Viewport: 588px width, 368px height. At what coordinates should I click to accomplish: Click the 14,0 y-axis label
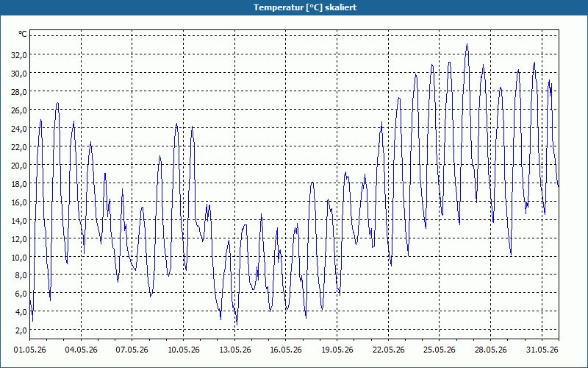[x=19, y=220]
